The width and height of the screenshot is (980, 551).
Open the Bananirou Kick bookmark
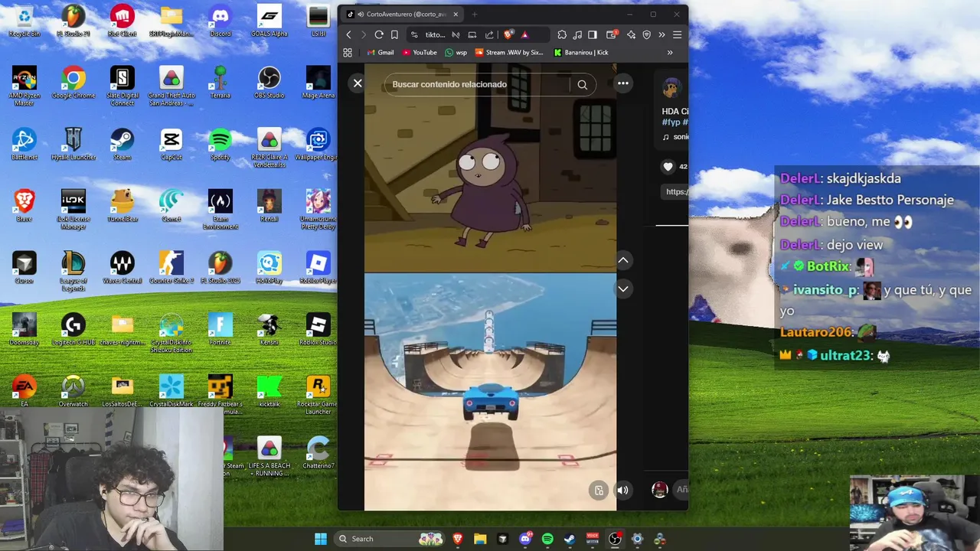580,53
